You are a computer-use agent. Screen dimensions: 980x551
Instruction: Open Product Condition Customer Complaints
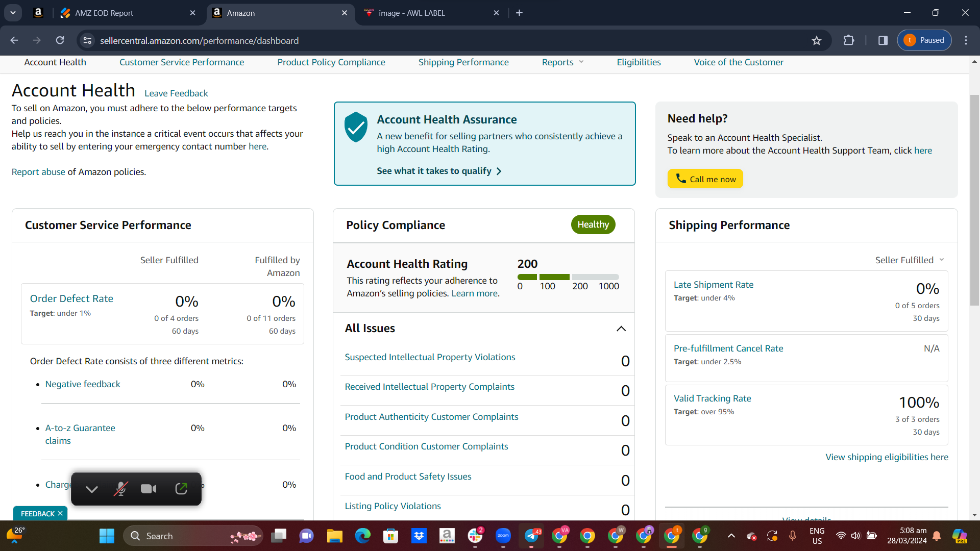tap(426, 446)
